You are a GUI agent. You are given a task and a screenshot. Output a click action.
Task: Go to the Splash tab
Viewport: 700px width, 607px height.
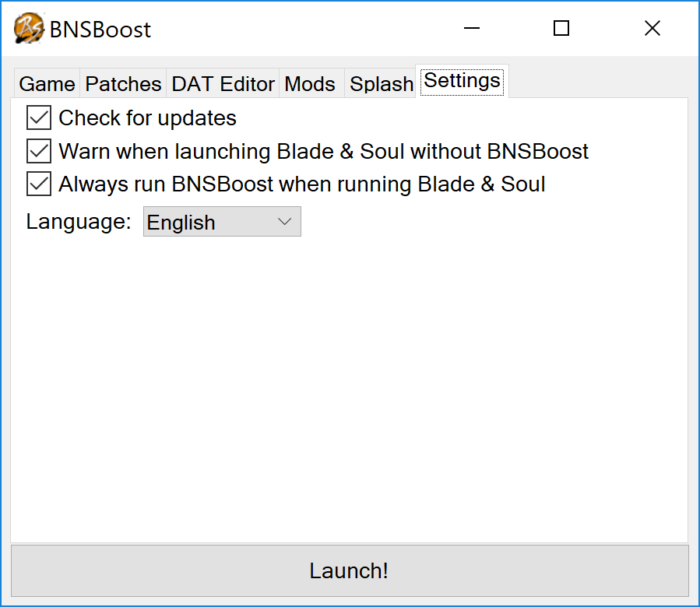(x=381, y=83)
